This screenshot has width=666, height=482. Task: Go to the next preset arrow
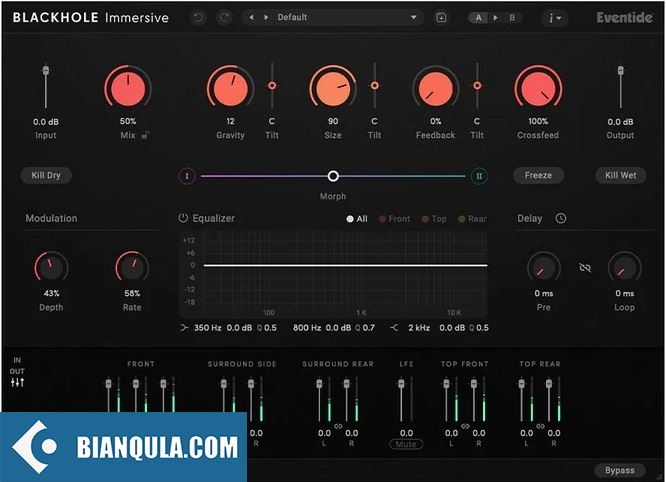(x=266, y=17)
